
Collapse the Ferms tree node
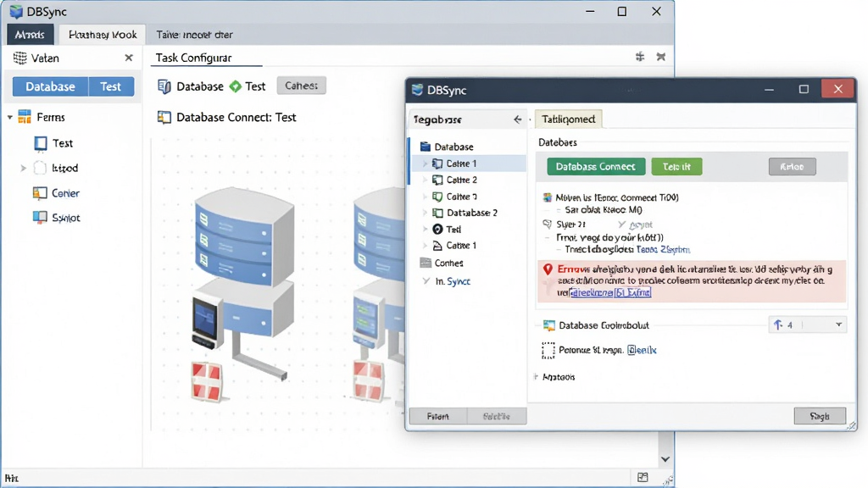coord(10,117)
